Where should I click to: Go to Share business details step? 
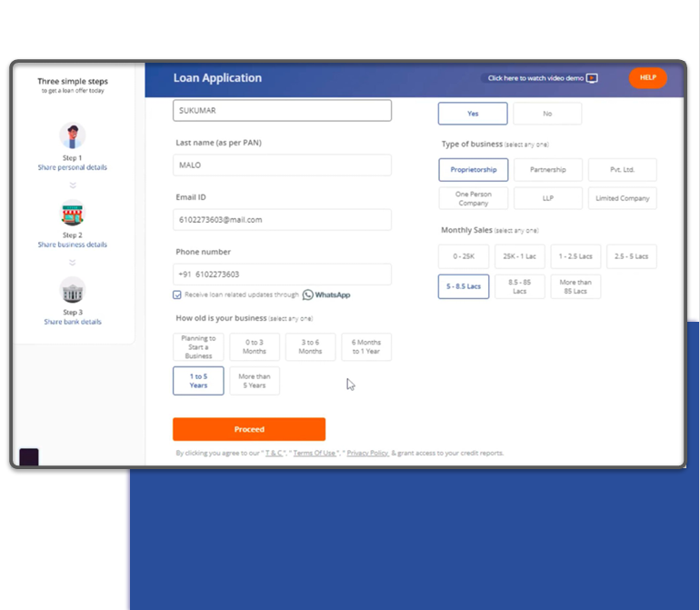[x=73, y=245]
